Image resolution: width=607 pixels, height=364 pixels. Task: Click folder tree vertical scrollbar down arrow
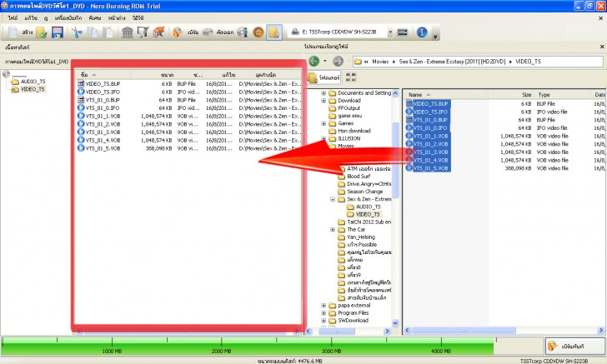[x=395, y=323]
